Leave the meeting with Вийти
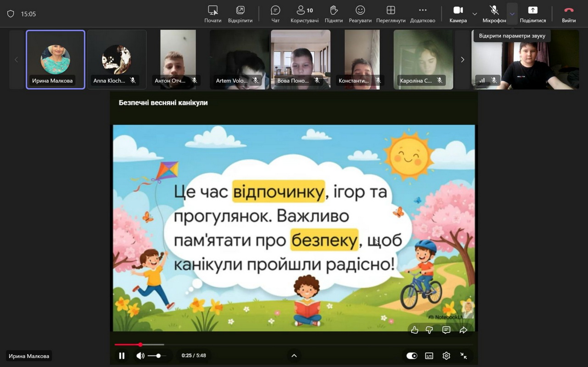This screenshot has height=367, width=588. click(x=569, y=14)
